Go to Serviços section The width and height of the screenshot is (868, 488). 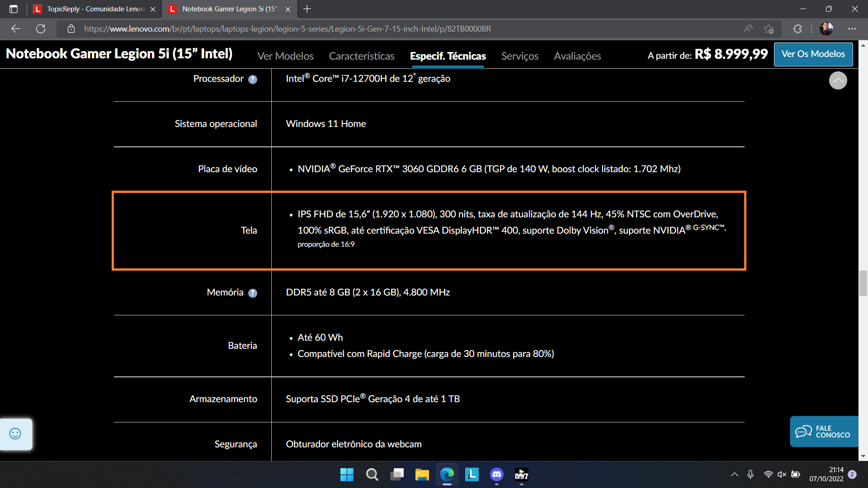click(x=520, y=56)
